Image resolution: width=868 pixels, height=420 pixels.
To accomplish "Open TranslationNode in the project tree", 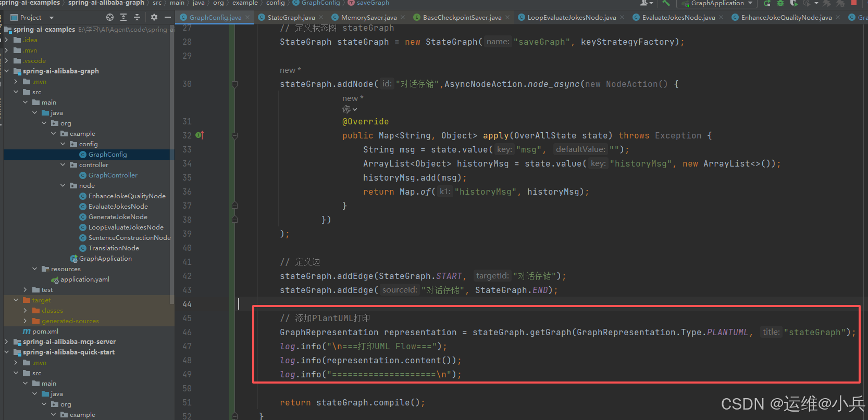I will coord(114,248).
